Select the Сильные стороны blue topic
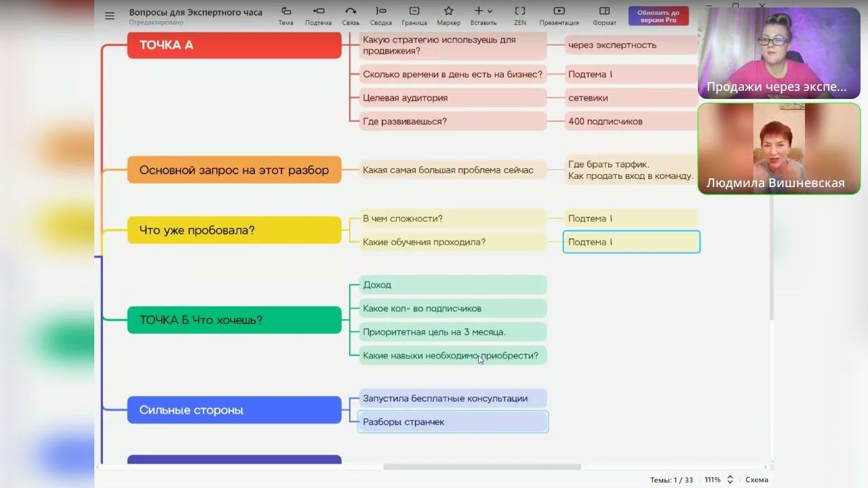 coord(235,410)
